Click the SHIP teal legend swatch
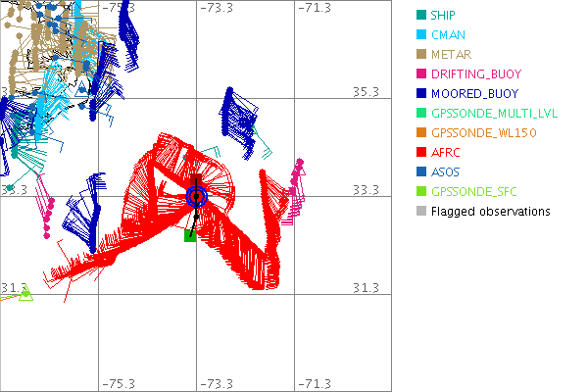588x392 pixels. point(420,15)
